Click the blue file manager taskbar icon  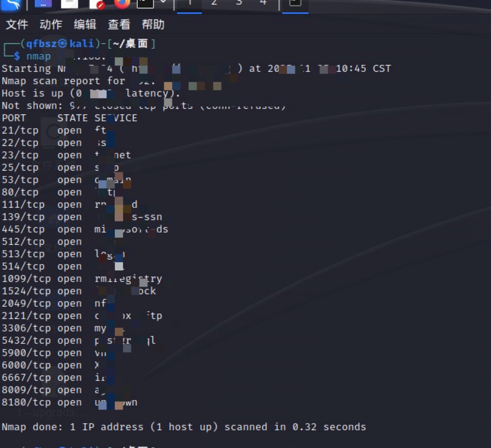click(x=43, y=4)
